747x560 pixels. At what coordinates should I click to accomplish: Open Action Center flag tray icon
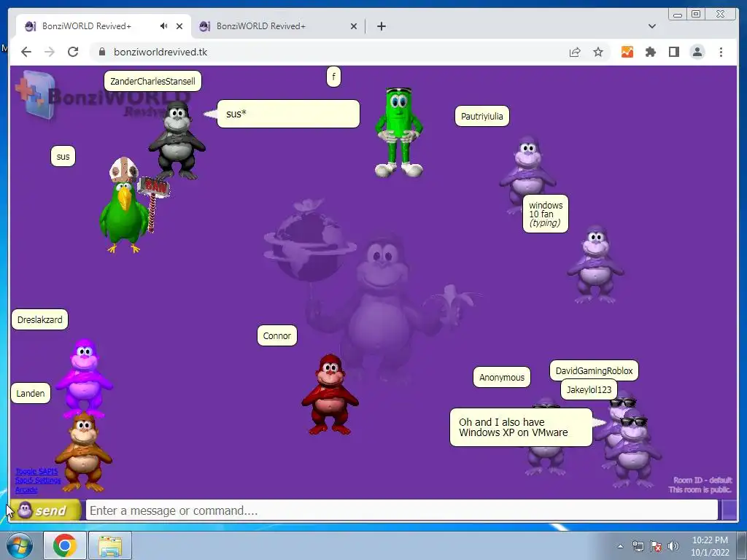[x=656, y=546]
